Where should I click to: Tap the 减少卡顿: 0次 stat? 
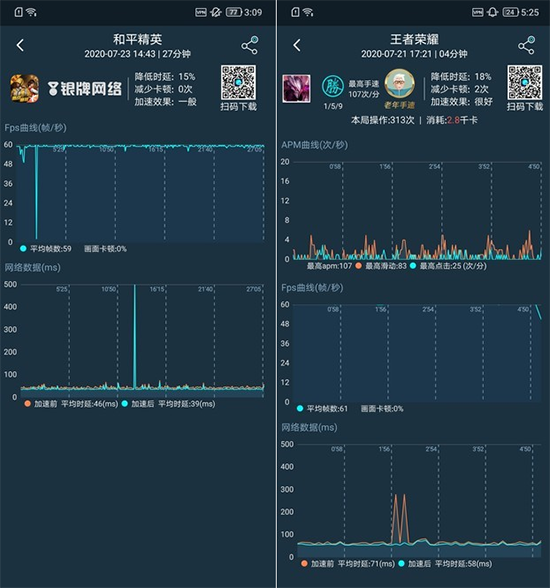(163, 89)
